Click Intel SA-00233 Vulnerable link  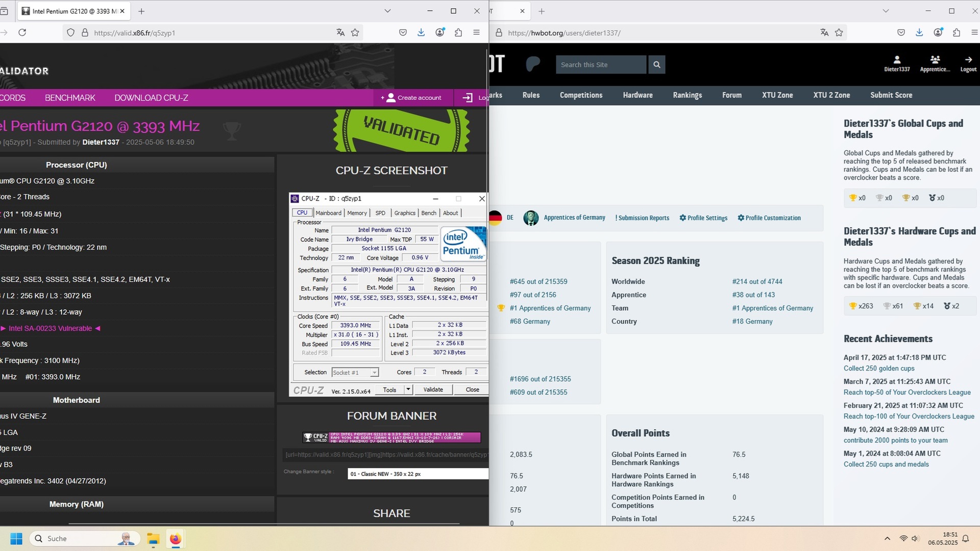click(x=50, y=329)
